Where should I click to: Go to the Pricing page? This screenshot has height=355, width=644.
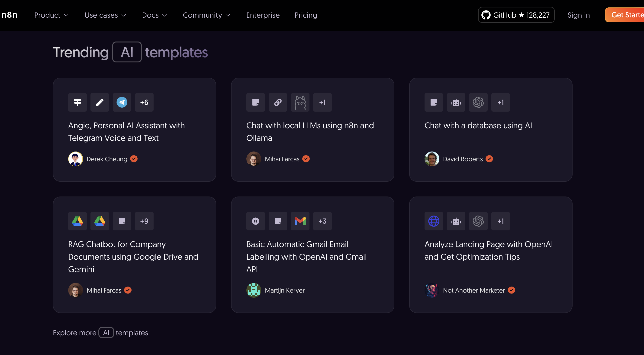[306, 15]
